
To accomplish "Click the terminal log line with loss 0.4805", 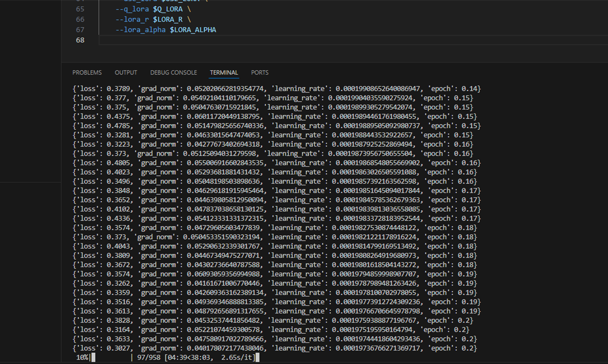I will click(277, 163).
